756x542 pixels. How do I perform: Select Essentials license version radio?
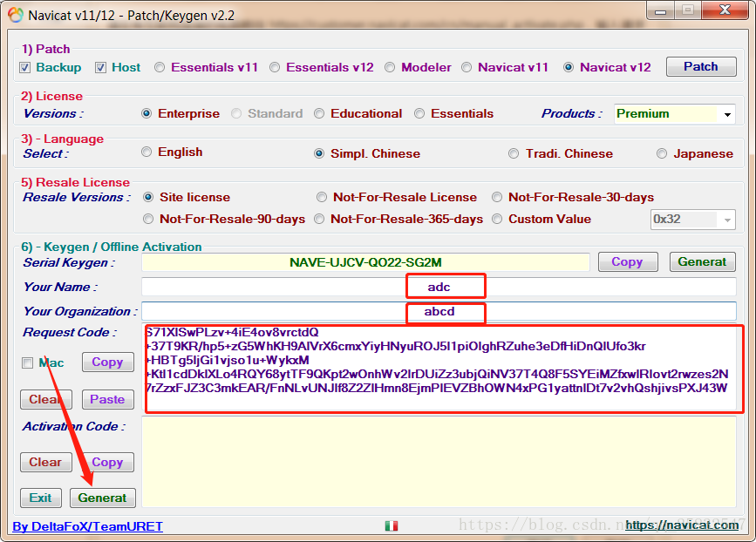click(x=419, y=113)
